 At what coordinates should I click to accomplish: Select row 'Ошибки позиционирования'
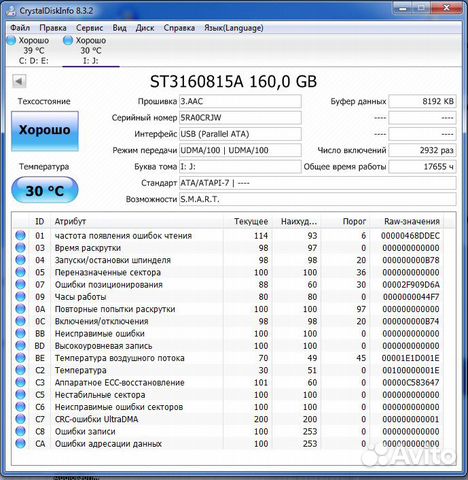[x=228, y=284]
